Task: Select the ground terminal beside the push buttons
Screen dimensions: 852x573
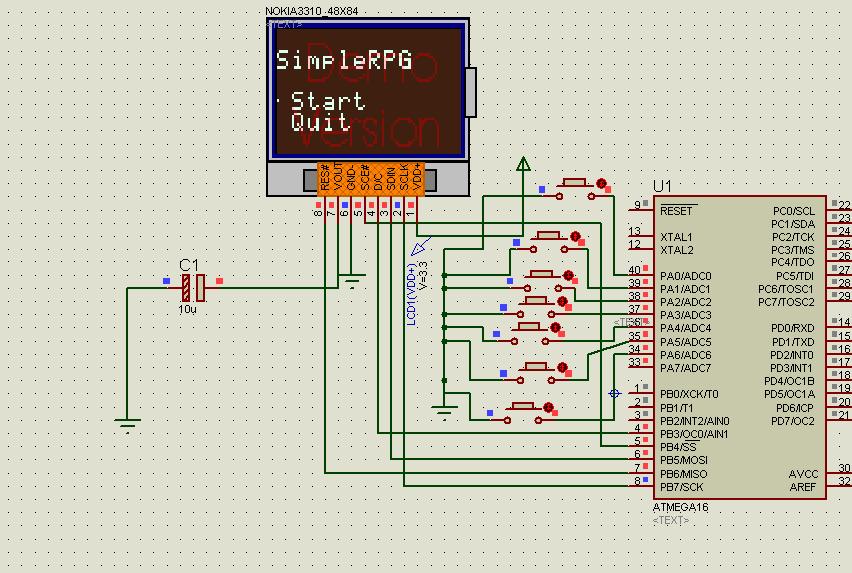Action: (x=444, y=412)
